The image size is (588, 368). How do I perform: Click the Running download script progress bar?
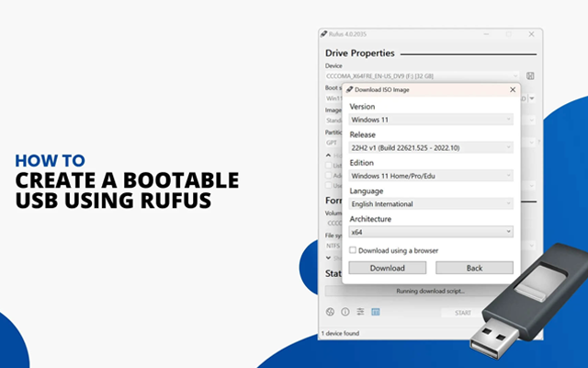(x=430, y=291)
